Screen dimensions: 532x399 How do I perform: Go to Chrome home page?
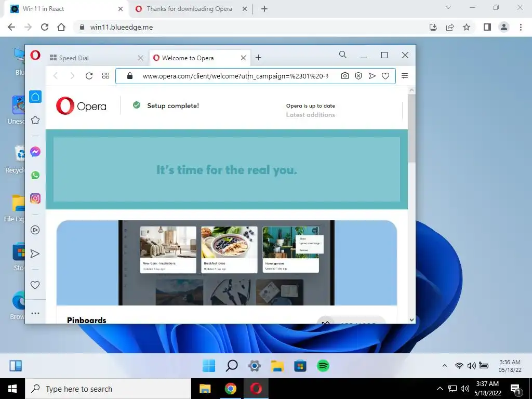61,27
